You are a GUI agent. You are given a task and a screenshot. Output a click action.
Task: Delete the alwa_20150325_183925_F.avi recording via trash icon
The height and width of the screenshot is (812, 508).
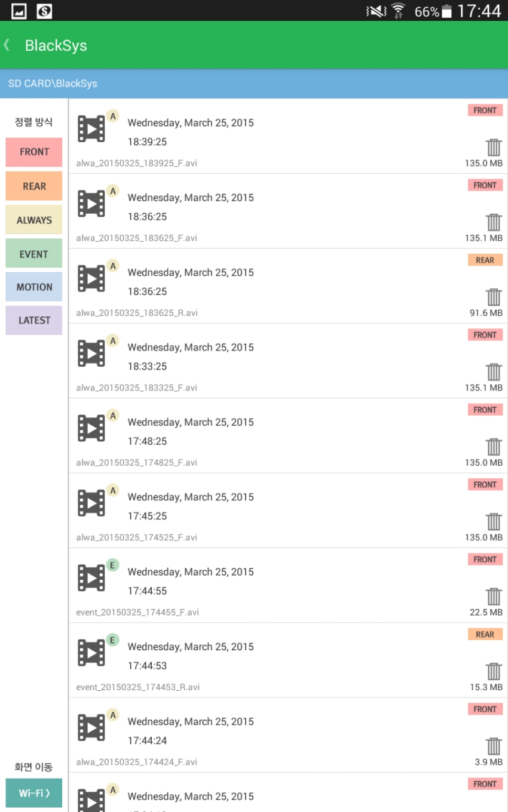pyautogui.click(x=494, y=147)
